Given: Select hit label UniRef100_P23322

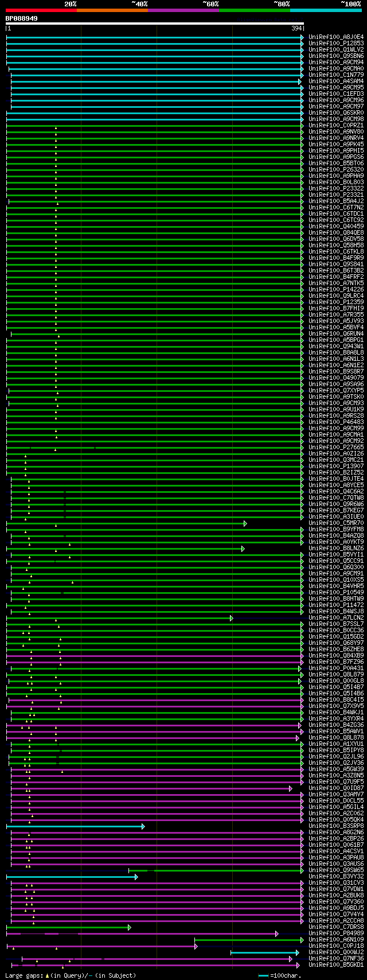Looking at the screenshot, I should (336, 188).
